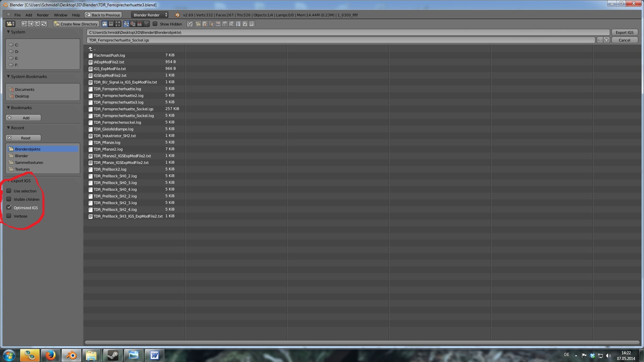Viewport: 644px width, 362px height.
Task: Click the parent directory up-arrow icon
Action: (37, 24)
